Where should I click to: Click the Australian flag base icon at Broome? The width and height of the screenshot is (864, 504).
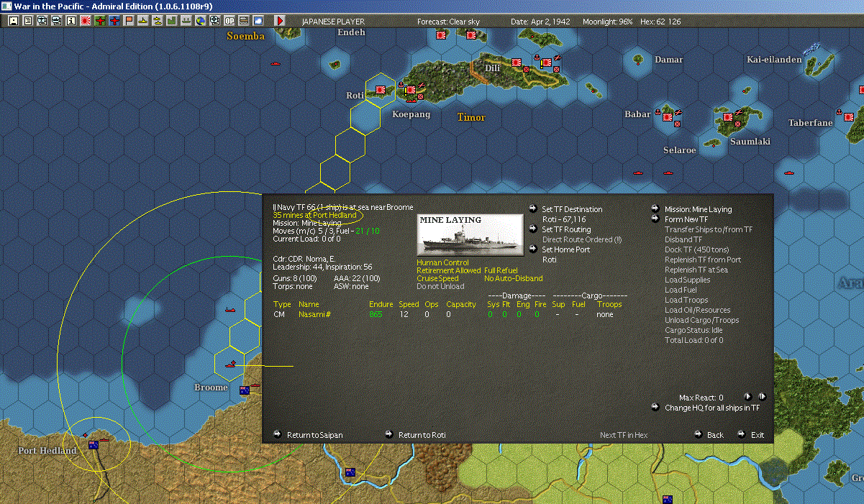(244, 390)
